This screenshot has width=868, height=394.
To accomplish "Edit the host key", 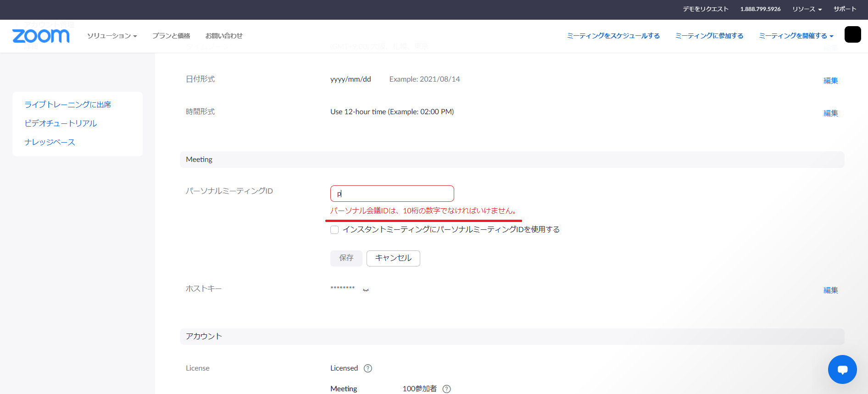I will (x=830, y=290).
